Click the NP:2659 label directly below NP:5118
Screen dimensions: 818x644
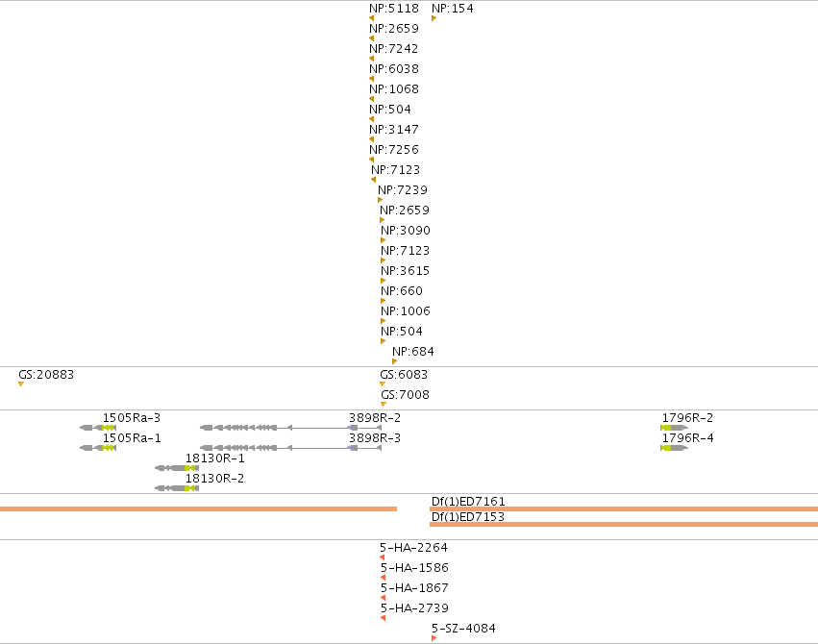click(394, 29)
